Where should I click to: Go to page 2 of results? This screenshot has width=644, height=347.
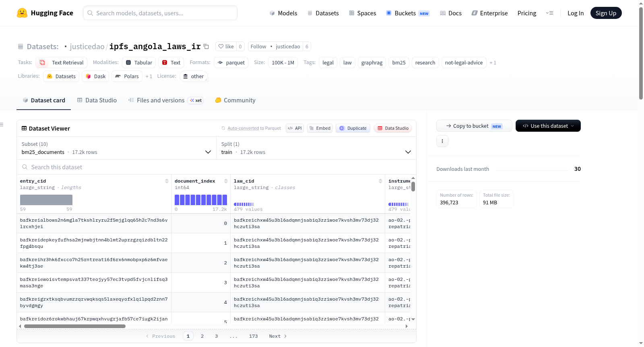(202, 336)
